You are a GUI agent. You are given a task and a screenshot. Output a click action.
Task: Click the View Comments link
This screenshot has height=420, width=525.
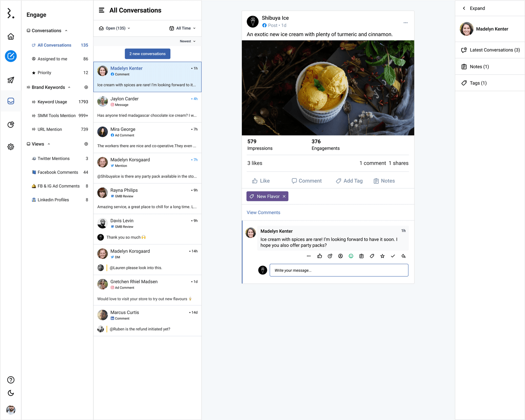(263, 213)
